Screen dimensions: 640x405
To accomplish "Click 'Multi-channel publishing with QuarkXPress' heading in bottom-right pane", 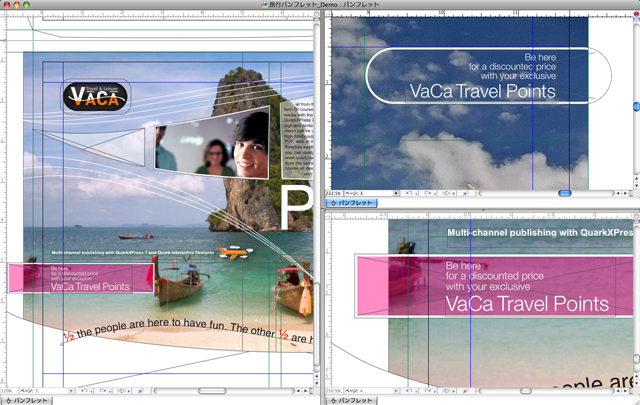I will click(x=540, y=232).
